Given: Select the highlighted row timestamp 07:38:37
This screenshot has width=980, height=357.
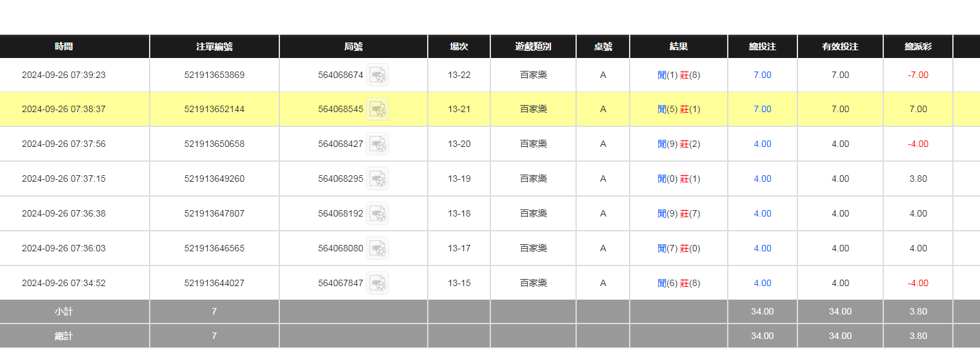Looking at the screenshot, I should 64,110.
